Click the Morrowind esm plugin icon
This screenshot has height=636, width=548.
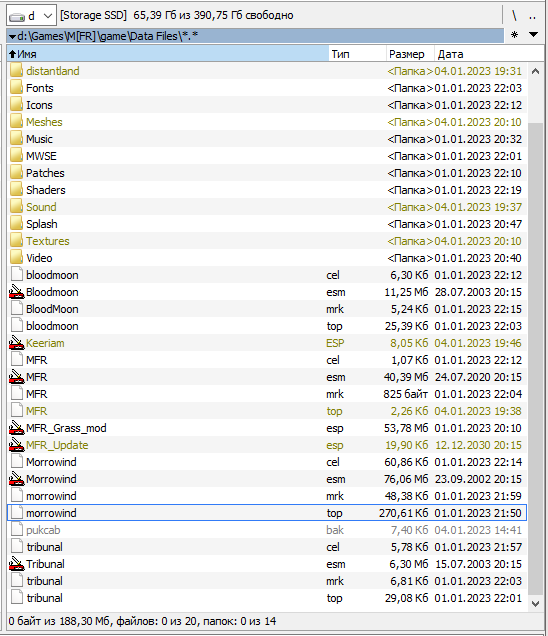pos(16,479)
